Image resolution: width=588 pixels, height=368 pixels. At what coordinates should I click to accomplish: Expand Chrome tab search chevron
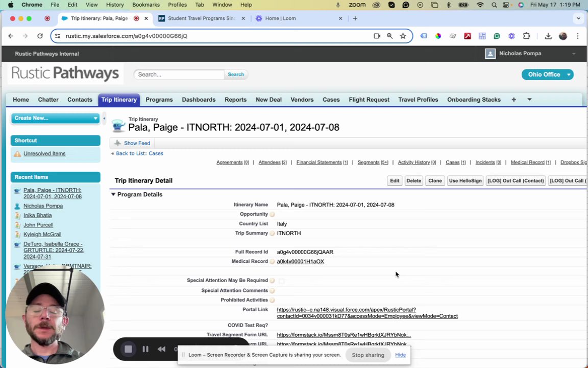(578, 18)
